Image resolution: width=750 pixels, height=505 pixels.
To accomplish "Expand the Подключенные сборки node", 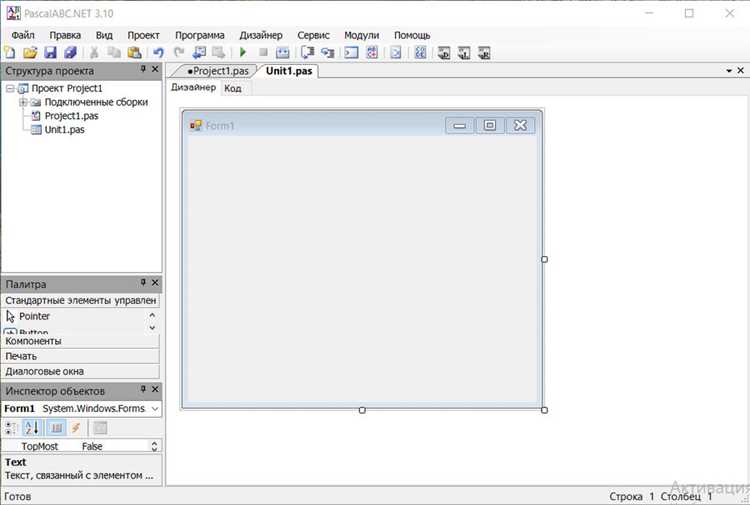I will pyautogui.click(x=22, y=102).
